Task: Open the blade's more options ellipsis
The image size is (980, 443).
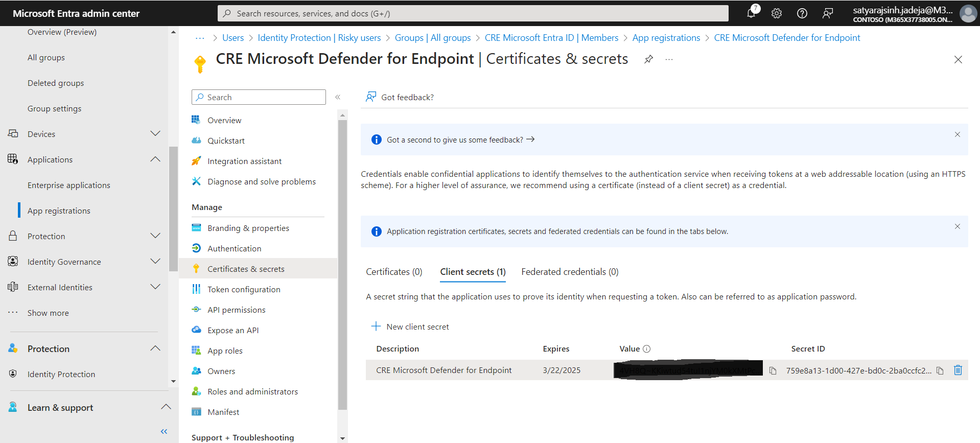Action: pyautogui.click(x=669, y=59)
